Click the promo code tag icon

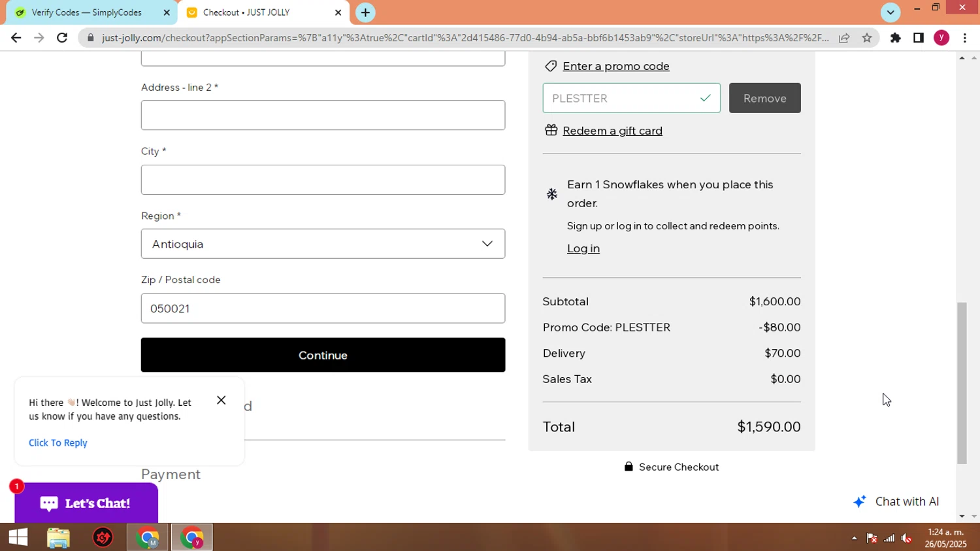coord(551,66)
